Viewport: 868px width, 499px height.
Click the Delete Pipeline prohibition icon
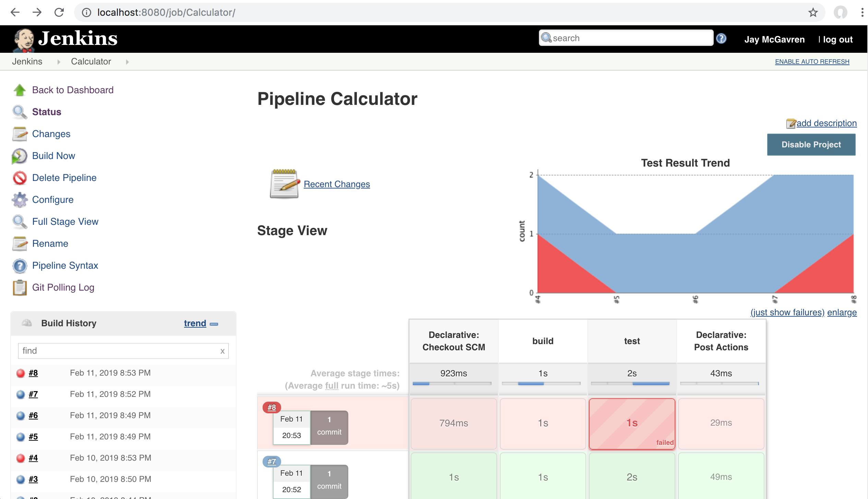tap(20, 178)
